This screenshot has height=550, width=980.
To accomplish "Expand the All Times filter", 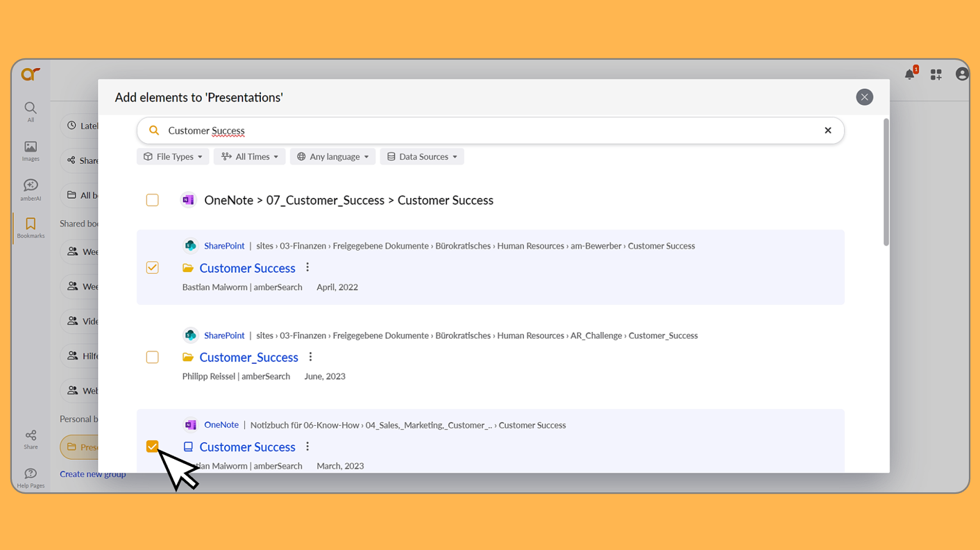I will [x=250, y=157].
